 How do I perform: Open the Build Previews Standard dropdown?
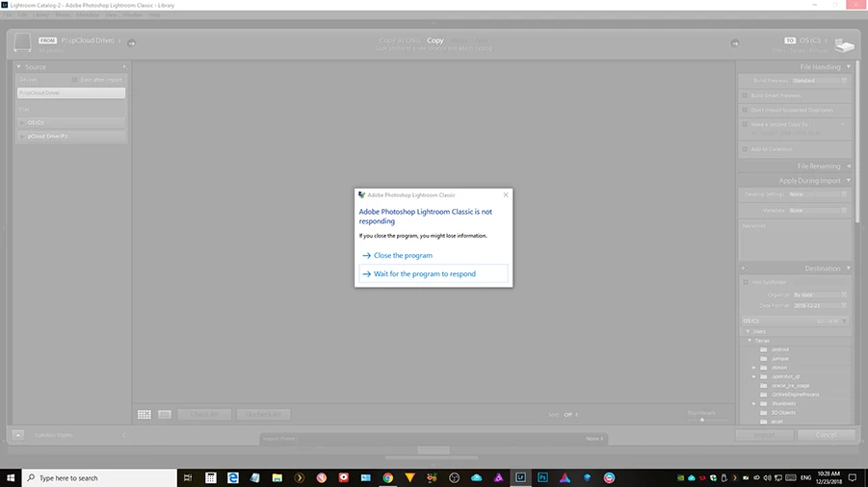[x=819, y=81]
